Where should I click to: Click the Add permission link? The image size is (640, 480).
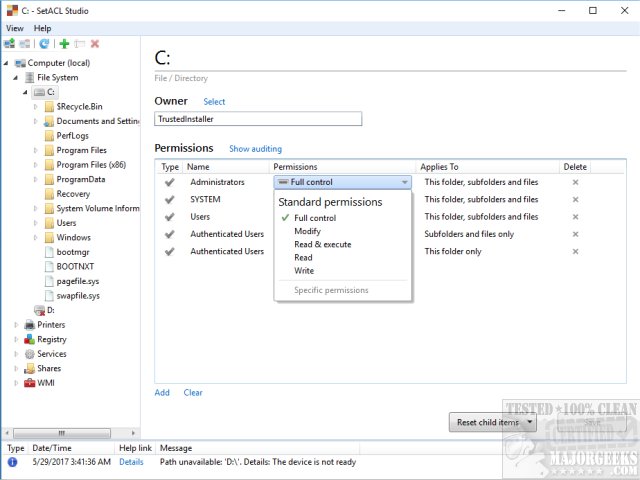pos(162,393)
